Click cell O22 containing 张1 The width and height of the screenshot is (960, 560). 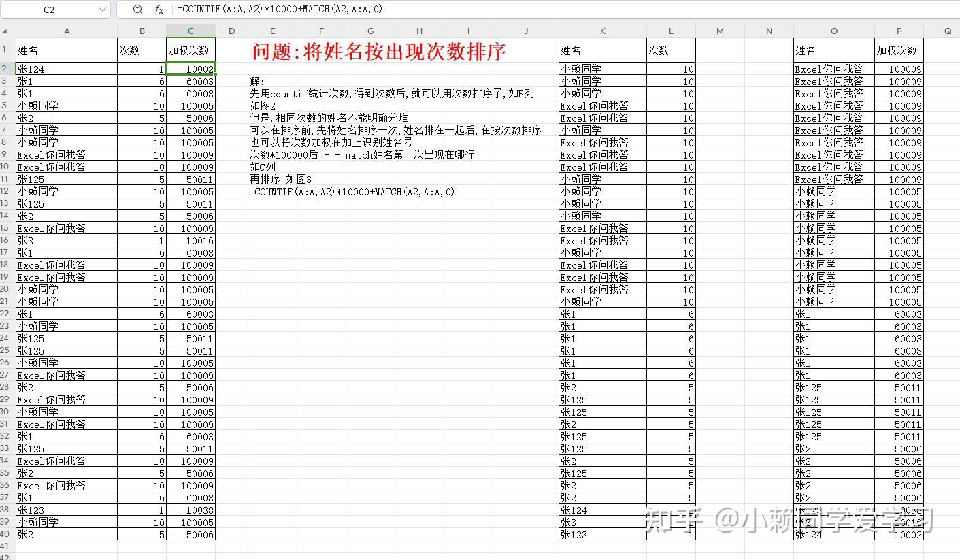click(834, 314)
